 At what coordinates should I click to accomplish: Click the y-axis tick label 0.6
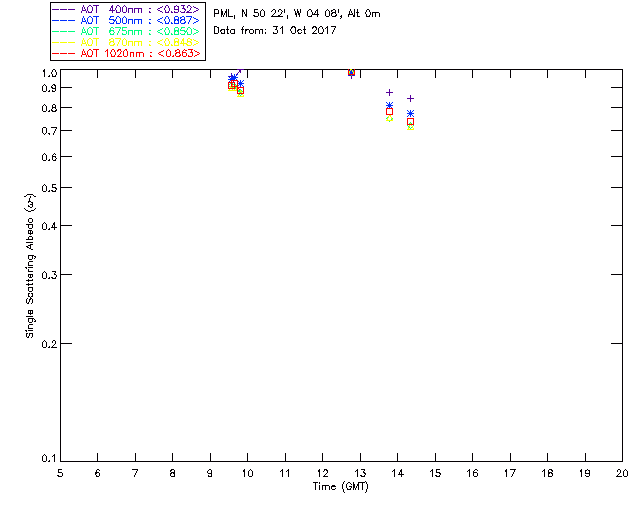click(x=49, y=157)
